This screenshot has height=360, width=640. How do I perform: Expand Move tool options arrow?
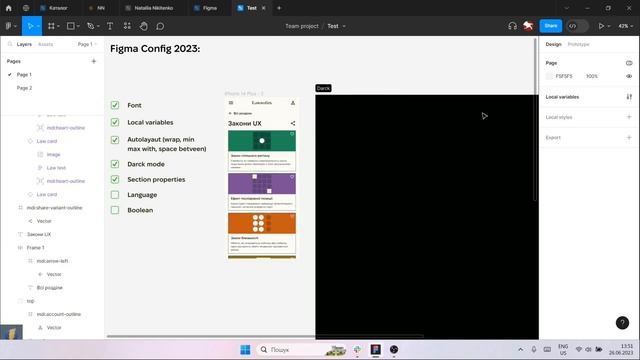tap(38, 26)
